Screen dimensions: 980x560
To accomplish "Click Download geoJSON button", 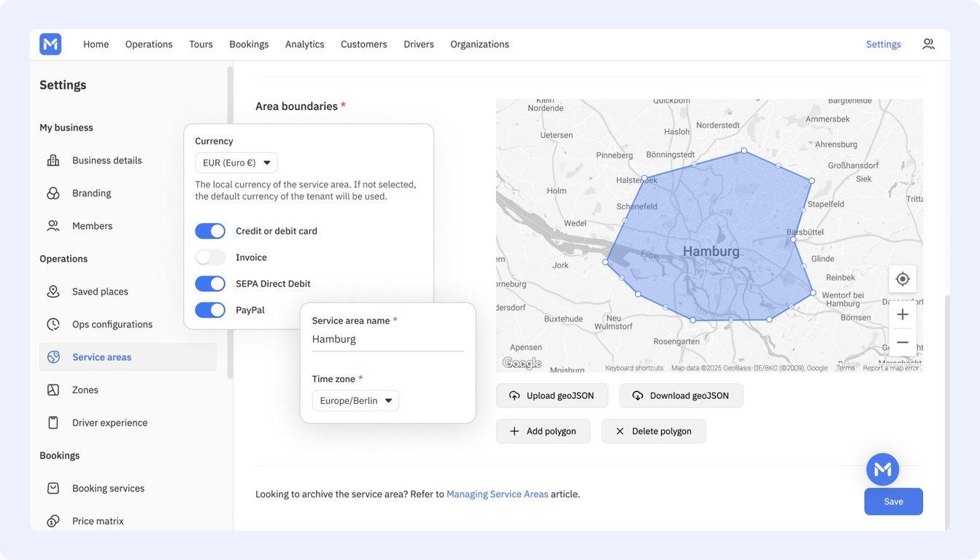I will click(x=681, y=396).
